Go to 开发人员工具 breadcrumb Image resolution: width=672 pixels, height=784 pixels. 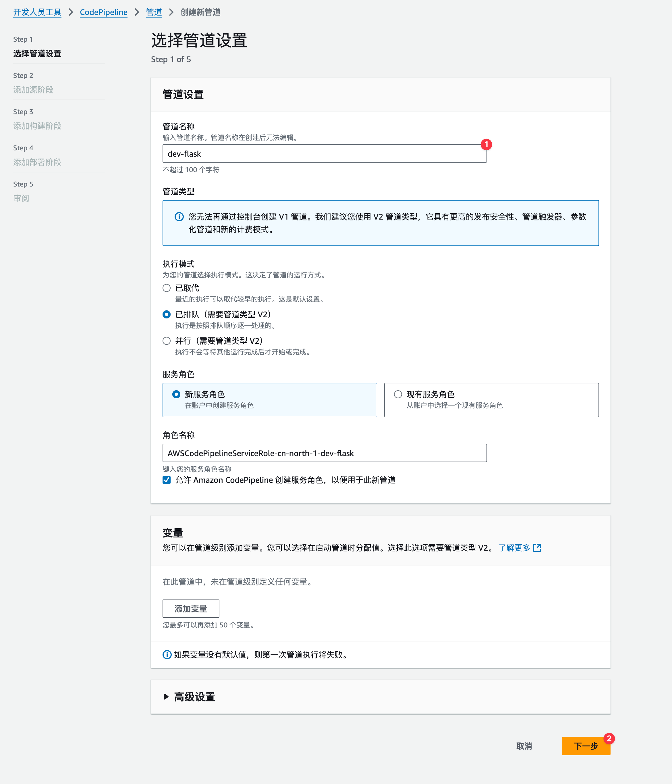point(37,12)
